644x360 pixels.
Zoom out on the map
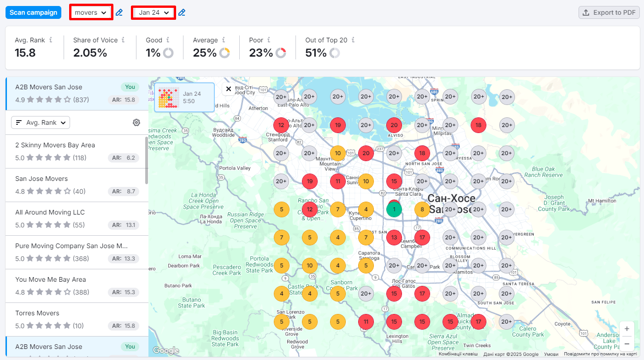pyautogui.click(x=626, y=343)
